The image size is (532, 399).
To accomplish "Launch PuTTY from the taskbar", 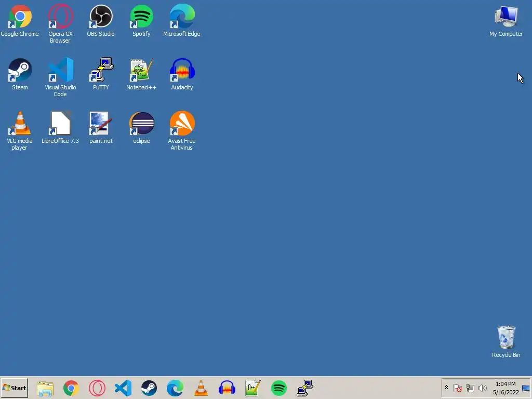I will pos(305,388).
